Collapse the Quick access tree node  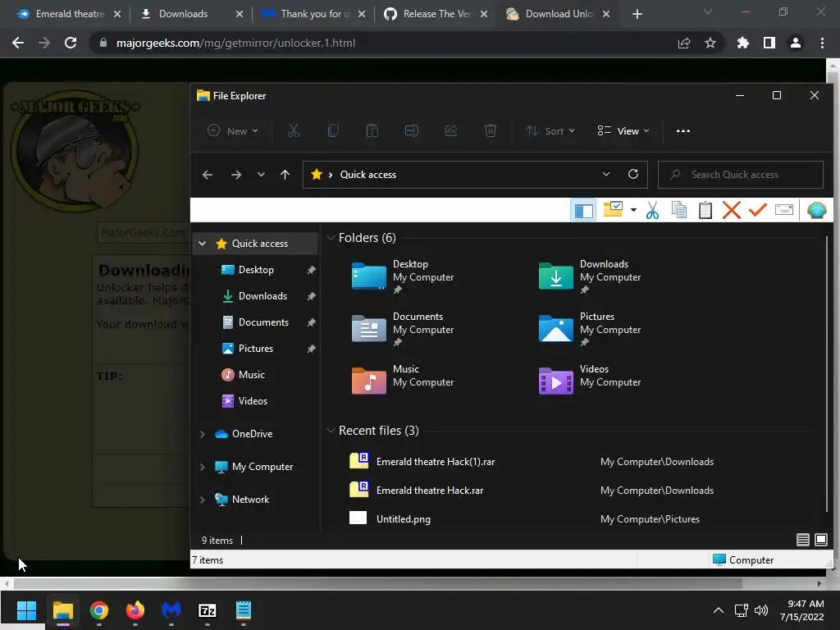pos(202,244)
